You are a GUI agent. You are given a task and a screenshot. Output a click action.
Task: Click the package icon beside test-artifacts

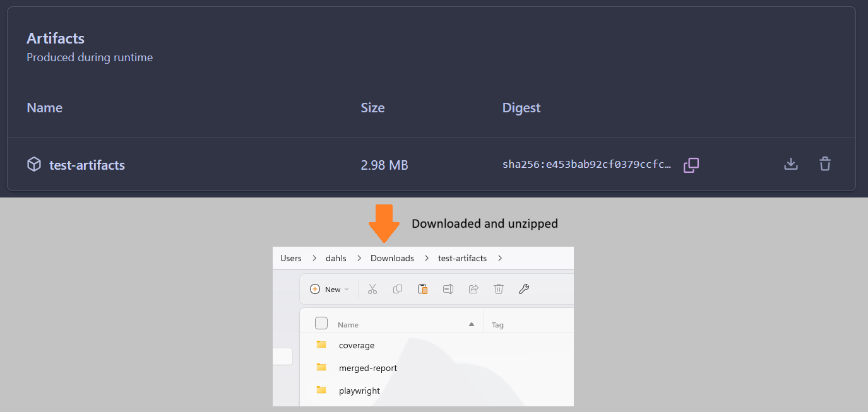(x=33, y=165)
